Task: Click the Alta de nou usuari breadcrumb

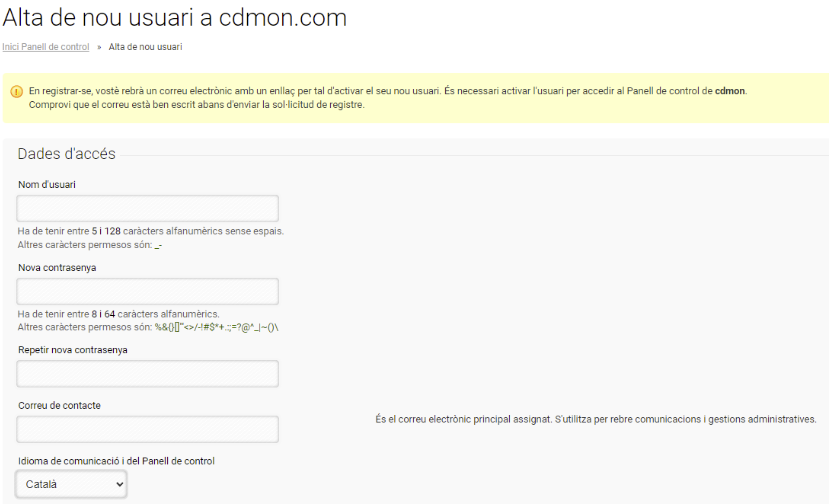Action: coord(145,47)
